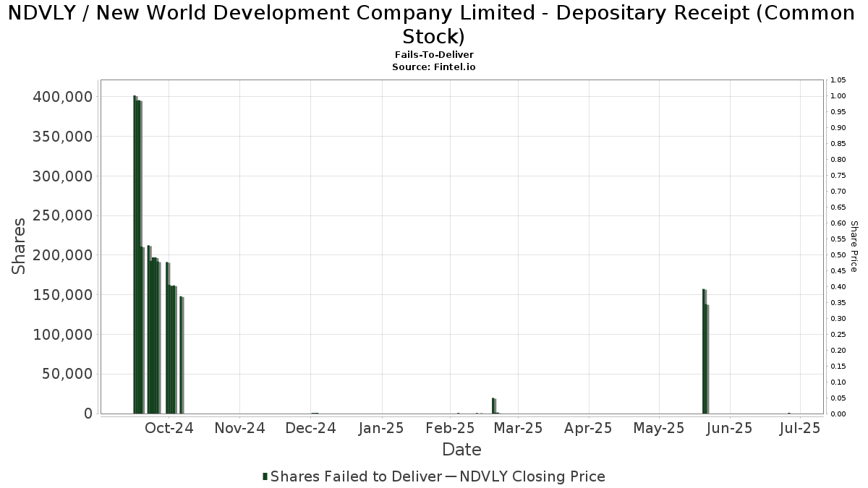Click the 'Date' x-axis title
868x488 pixels.
tap(461, 450)
